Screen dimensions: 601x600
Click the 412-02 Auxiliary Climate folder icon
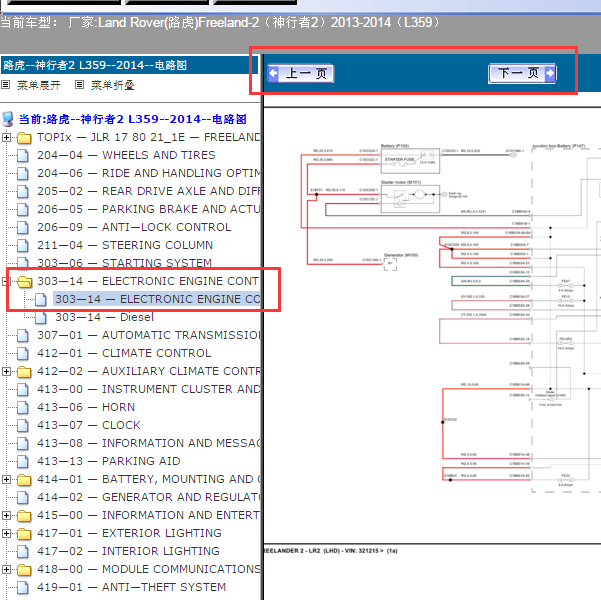(x=24, y=372)
